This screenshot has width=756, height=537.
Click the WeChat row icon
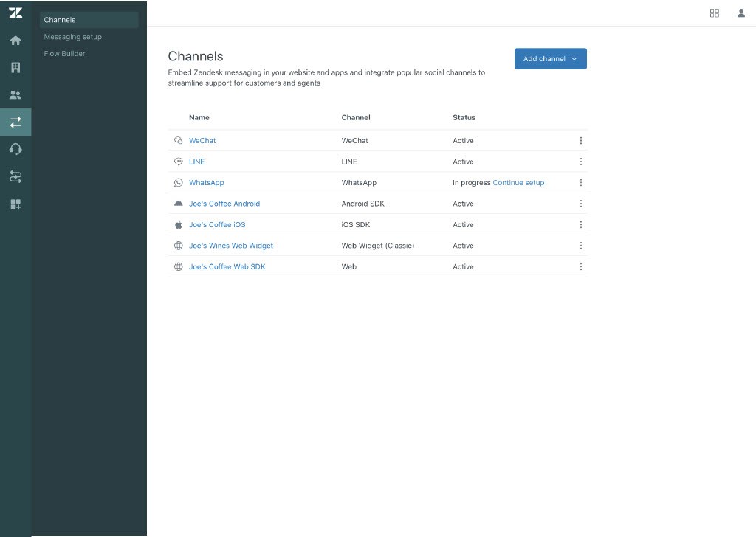(x=179, y=141)
